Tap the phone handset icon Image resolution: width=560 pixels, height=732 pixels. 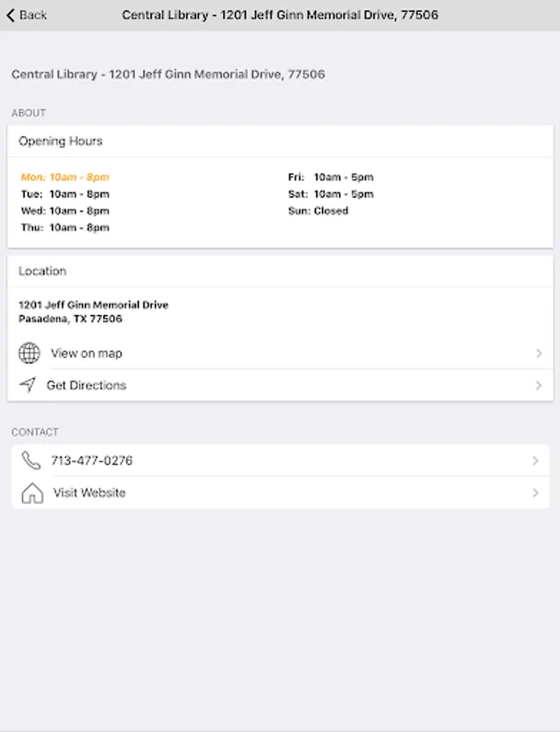click(31, 460)
